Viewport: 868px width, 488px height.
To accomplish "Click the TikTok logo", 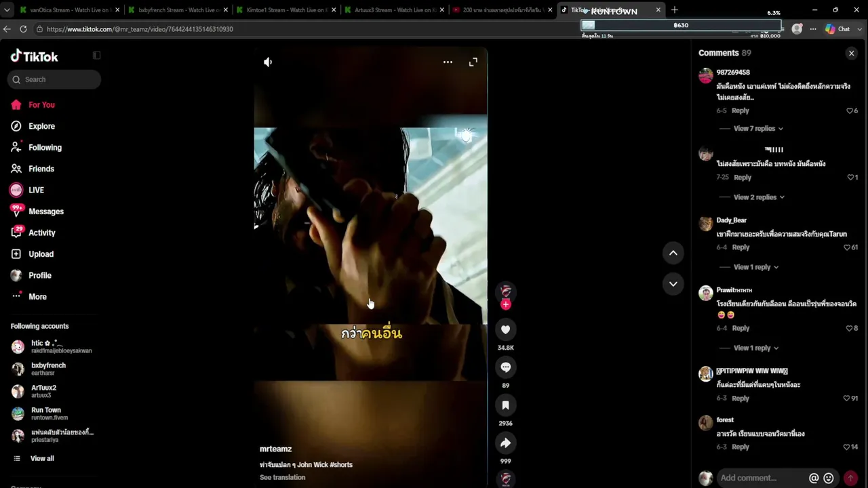I will [x=35, y=56].
